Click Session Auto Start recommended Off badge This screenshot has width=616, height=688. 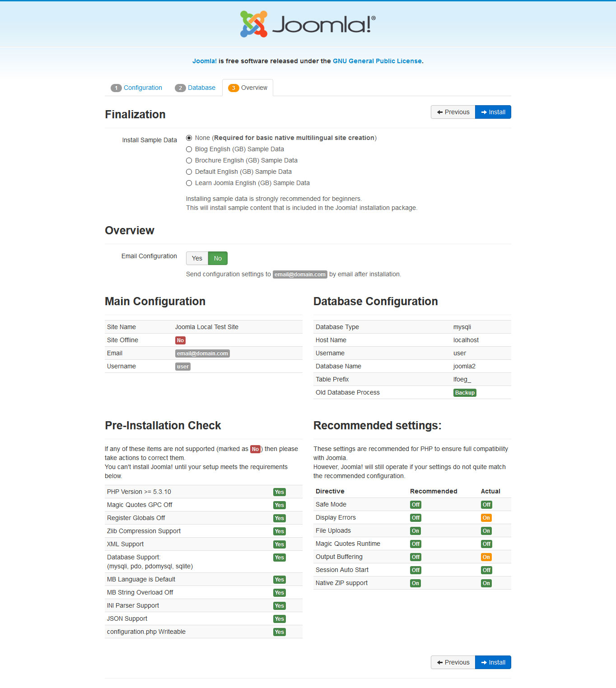[416, 570]
